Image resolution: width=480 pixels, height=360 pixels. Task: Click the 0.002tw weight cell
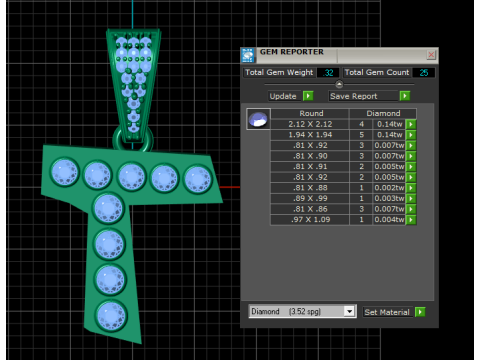pyautogui.click(x=389, y=188)
